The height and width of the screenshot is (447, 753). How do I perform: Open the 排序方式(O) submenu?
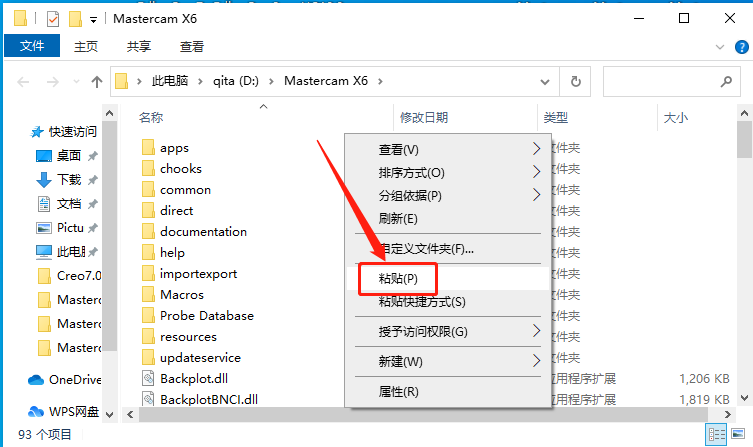click(448, 173)
